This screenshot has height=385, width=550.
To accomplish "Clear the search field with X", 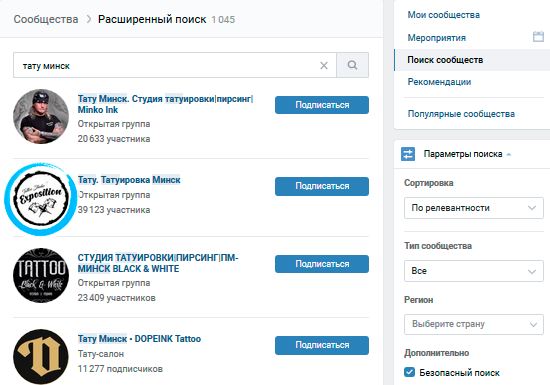I will [324, 66].
